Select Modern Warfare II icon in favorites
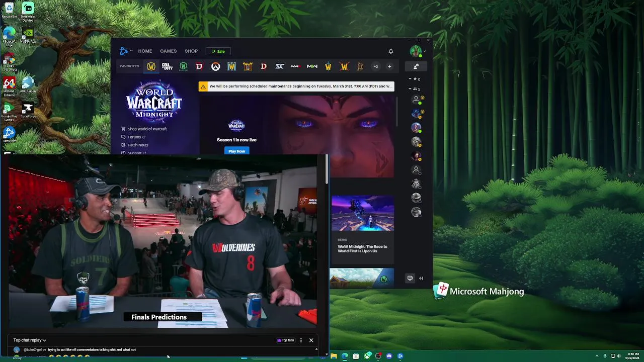The width and height of the screenshot is (644, 362). (312, 66)
